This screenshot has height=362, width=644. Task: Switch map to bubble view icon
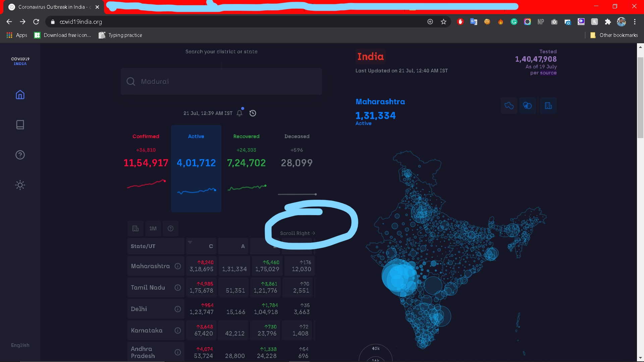point(527,106)
